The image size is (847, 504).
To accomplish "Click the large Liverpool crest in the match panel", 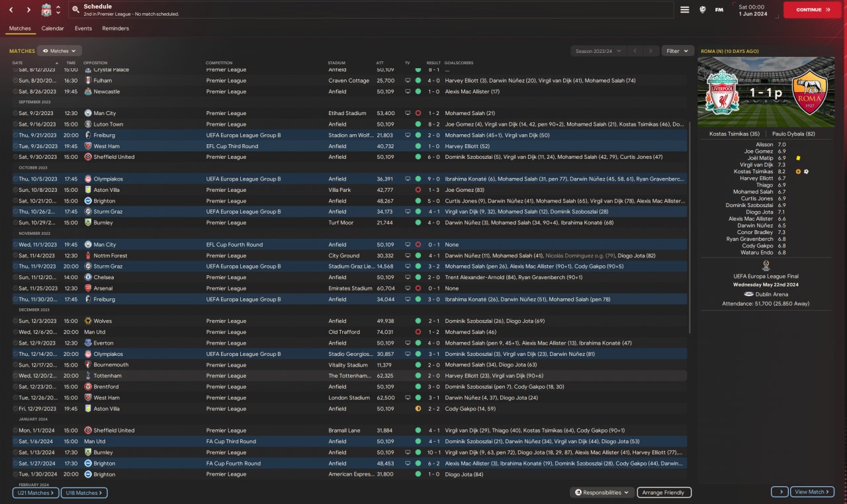I will pos(722,93).
